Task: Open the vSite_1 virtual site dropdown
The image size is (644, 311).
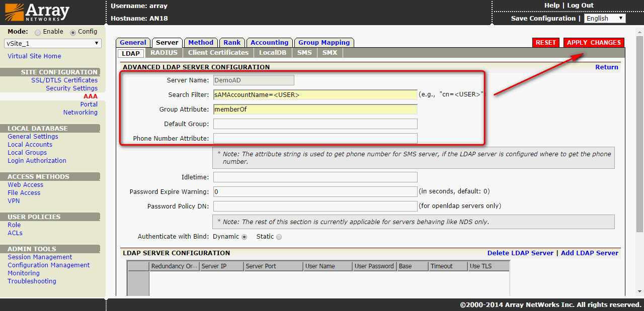Action: click(52, 44)
